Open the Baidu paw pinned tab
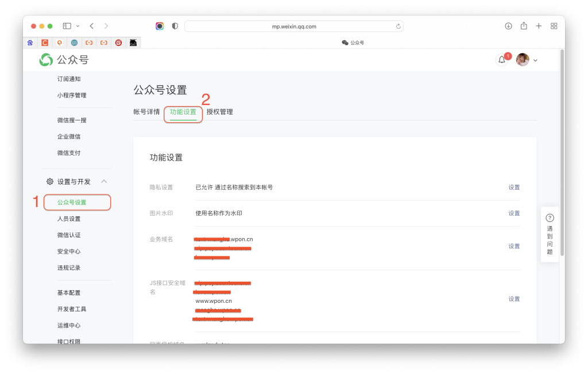This screenshot has width=588, height=374. [30, 42]
